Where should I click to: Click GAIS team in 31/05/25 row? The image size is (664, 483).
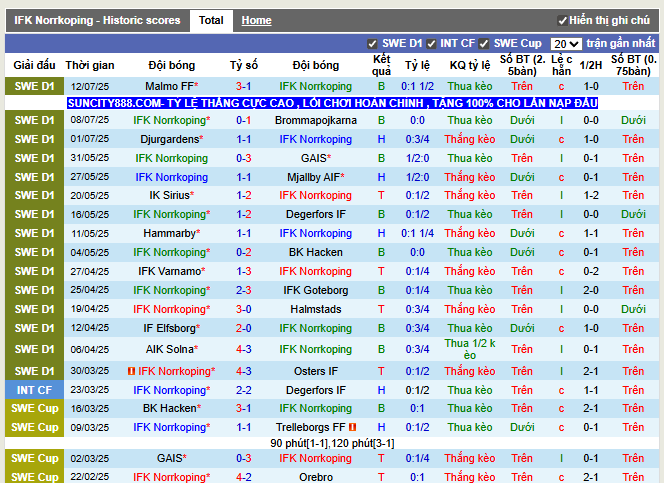313,158
